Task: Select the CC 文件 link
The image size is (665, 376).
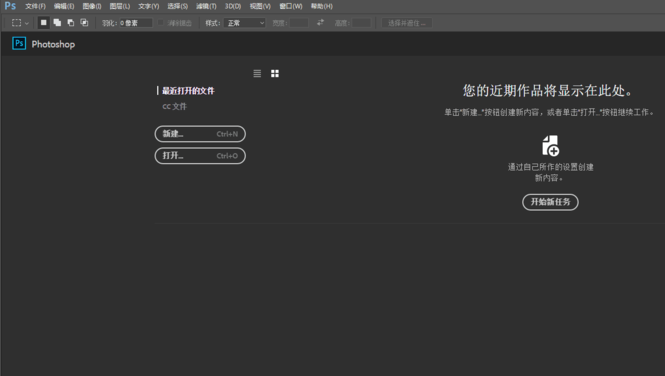Action: [174, 106]
